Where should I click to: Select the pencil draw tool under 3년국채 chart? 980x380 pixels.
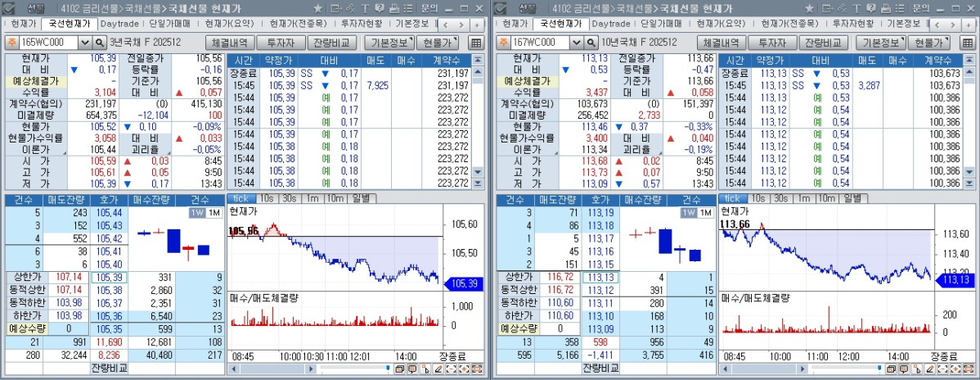point(438,369)
